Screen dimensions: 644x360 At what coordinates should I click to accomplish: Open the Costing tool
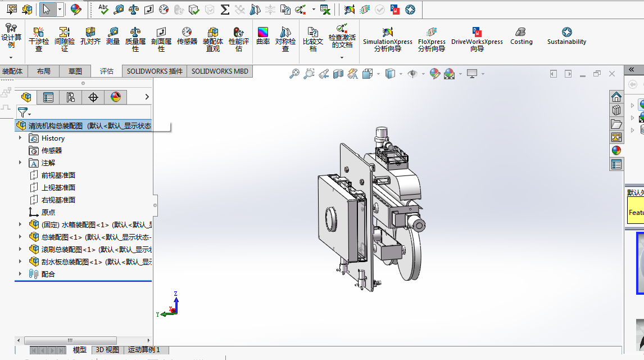521,36
